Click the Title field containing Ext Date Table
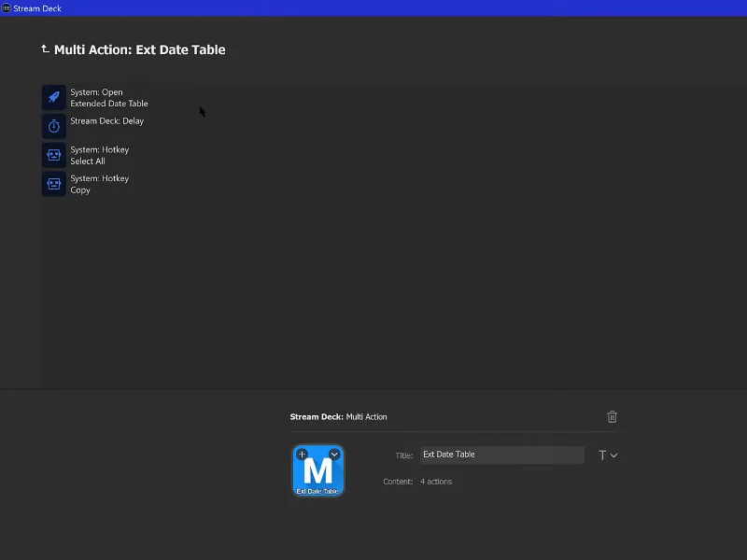The width and height of the screenshot is (747, 560). 501,455
